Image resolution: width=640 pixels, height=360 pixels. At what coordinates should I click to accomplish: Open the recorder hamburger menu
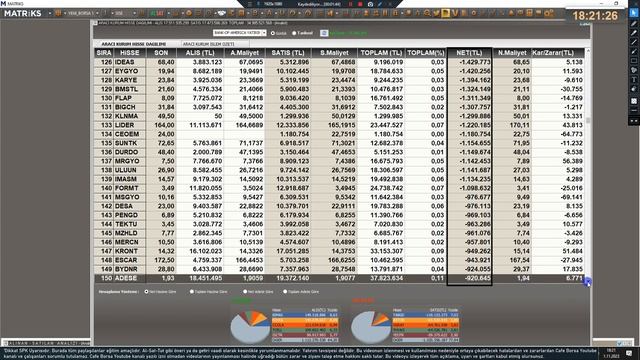pos(250,4)
